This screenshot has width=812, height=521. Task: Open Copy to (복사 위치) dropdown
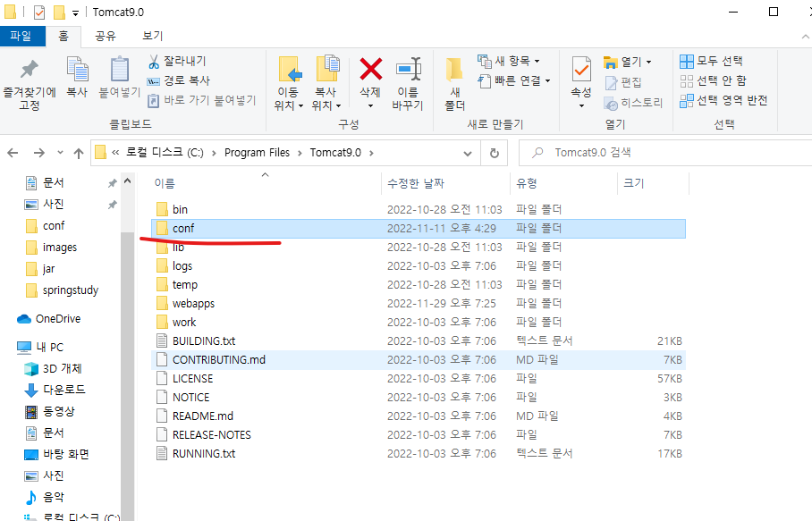click(x=326, y=84)
